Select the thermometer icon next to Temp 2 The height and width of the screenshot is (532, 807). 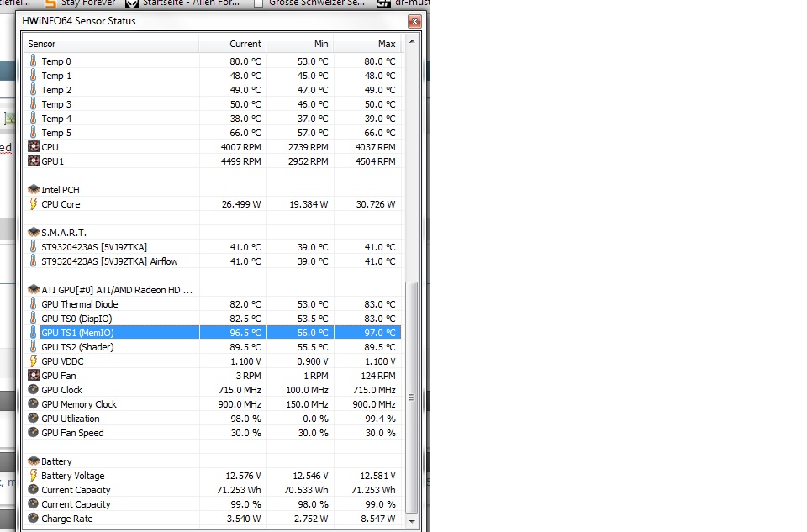[33, 90]
